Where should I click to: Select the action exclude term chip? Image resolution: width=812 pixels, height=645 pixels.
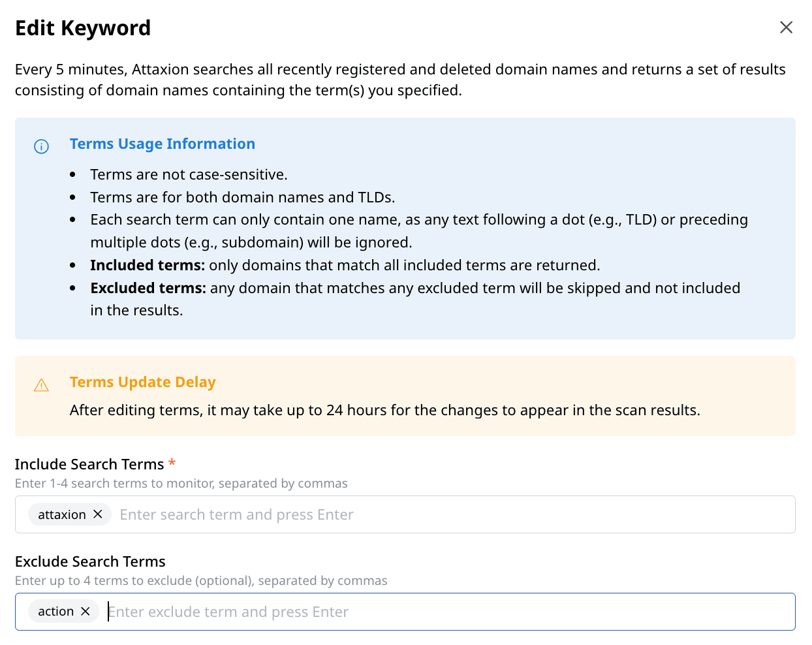[55, 611]
